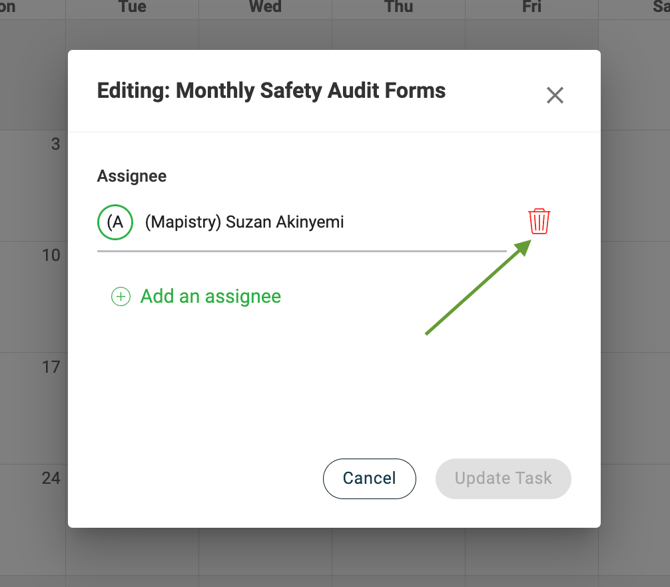
Task: Delete assignee with the red trash icon
Action: point(539,221)
